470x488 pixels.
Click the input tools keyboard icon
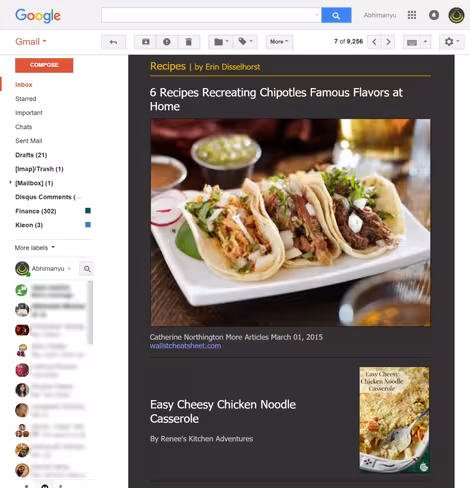pos(412,42)
